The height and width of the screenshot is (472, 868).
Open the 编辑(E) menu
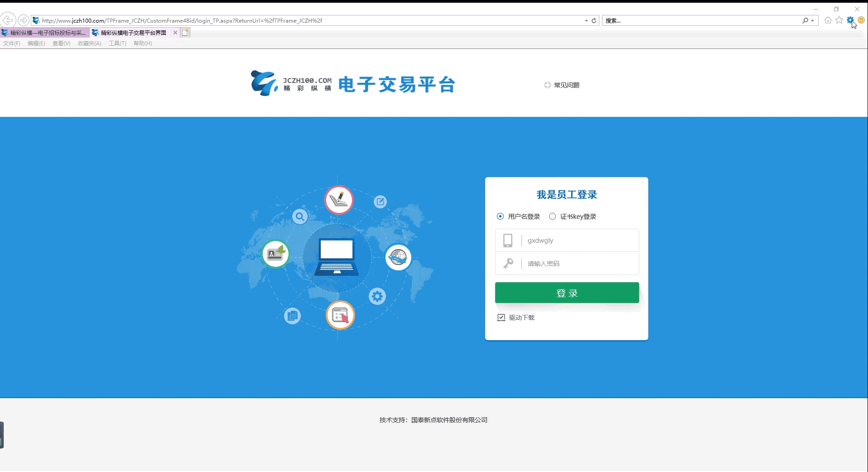[36, 43]
